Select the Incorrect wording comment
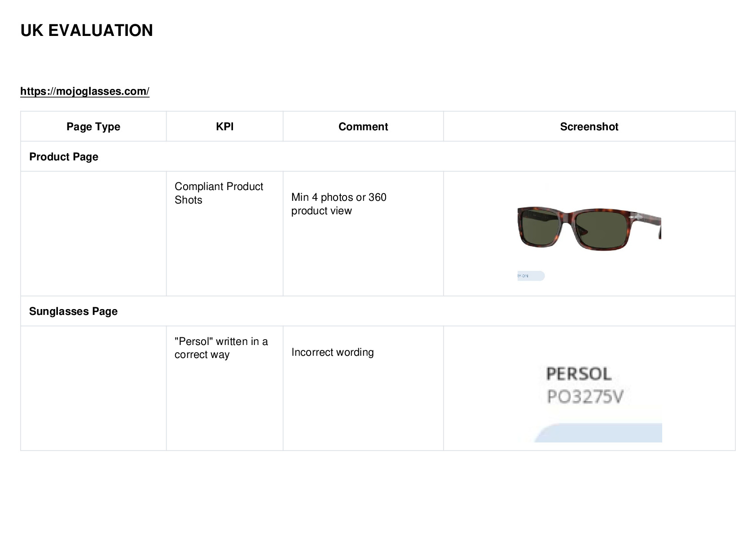 pos(332,352)
